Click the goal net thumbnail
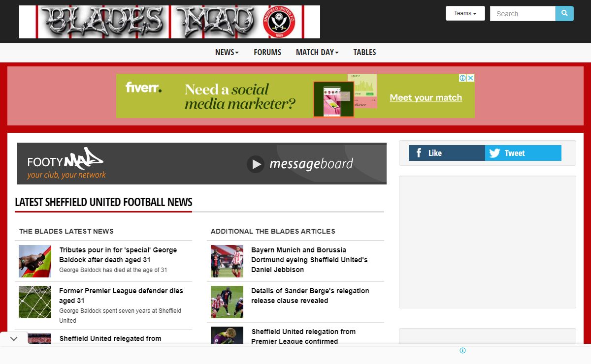Screen dimensions: 591x364 [35, 302]
